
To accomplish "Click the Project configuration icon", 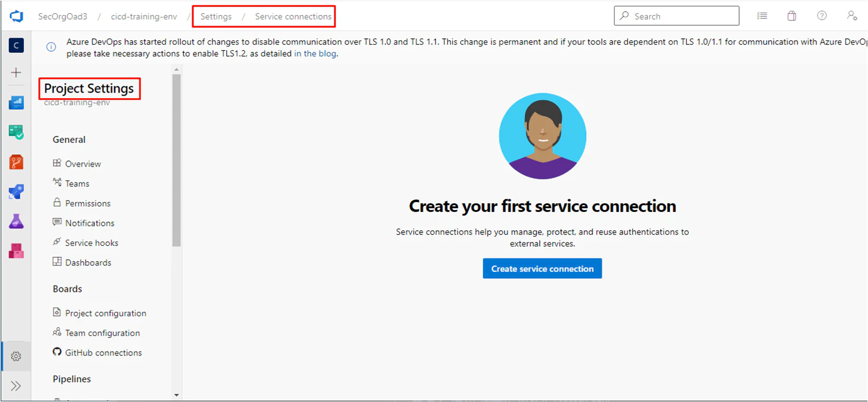I will (x=57, y=313).
